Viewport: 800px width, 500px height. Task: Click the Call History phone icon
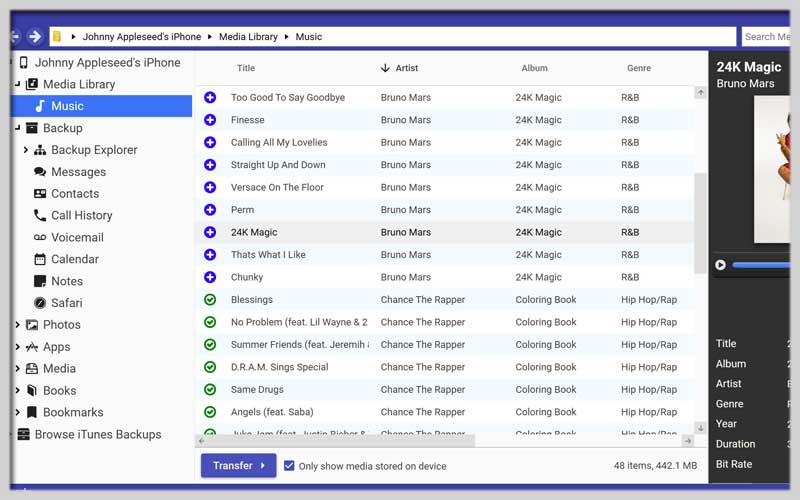pos(40,215)
